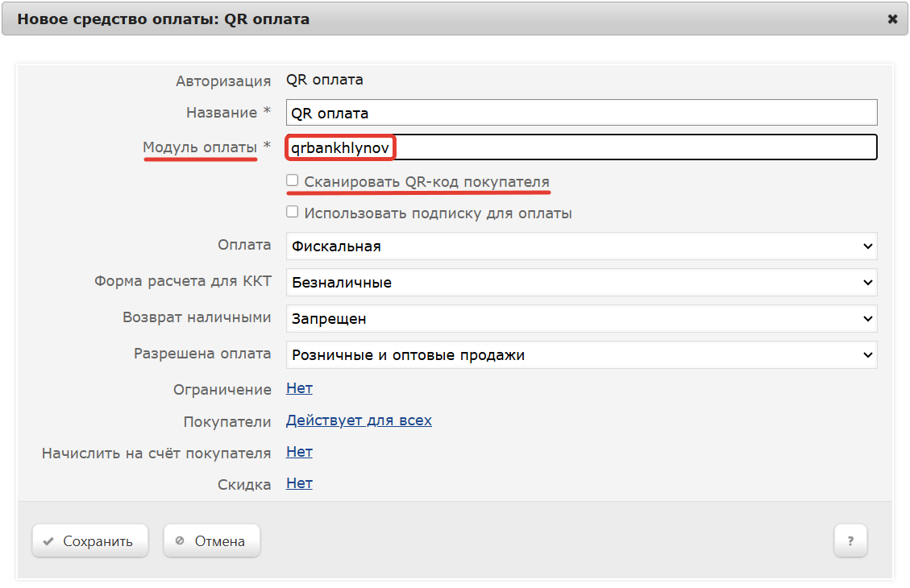Open Начислить на счёт покупателя Нет link
Screen dimensions: 910x588
pyautogui.click(x=300, y=452)
